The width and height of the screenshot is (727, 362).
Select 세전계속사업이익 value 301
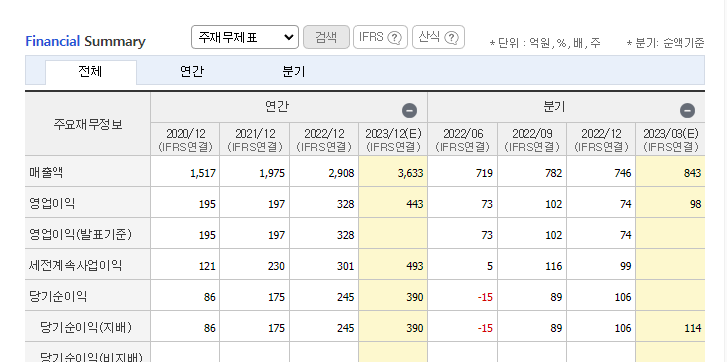click(345, 267)
